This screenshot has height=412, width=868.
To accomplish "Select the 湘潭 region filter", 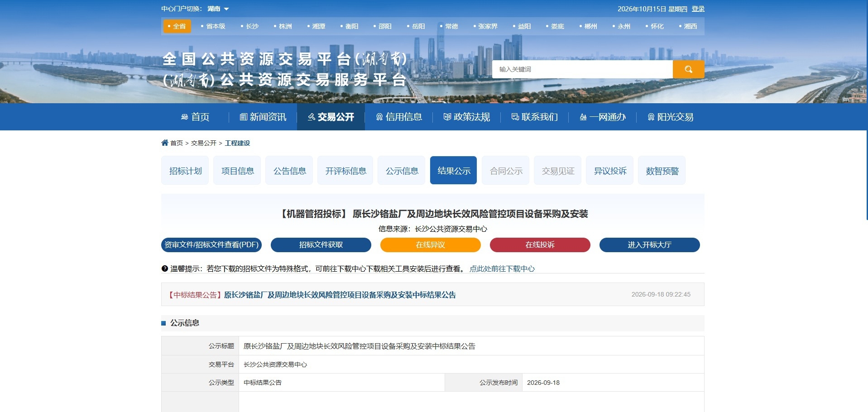I will (316, 26).
